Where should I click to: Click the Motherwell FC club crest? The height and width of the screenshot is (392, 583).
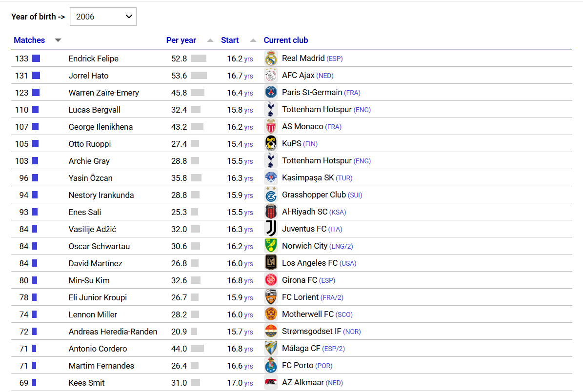tap(271, 314)
